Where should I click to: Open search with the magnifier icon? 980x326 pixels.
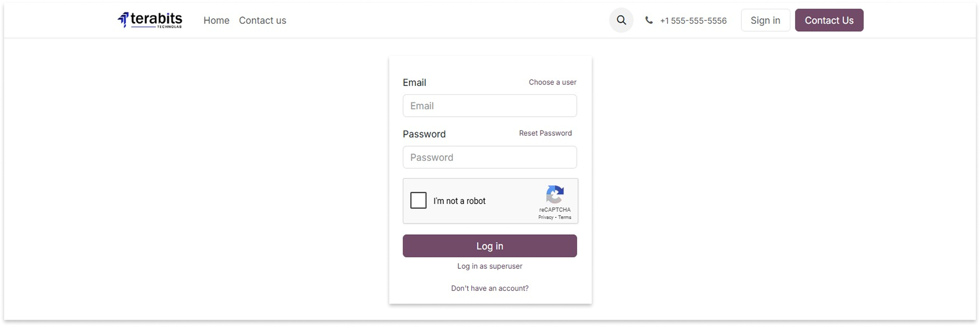(621, 20)
